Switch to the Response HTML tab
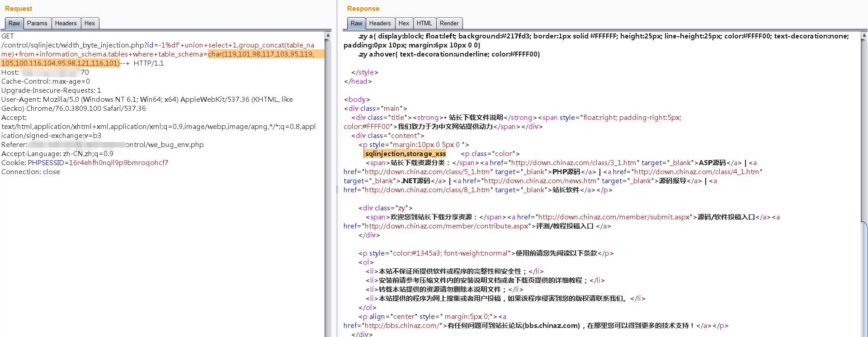This screenshot has height=337, width=868. 425,24
